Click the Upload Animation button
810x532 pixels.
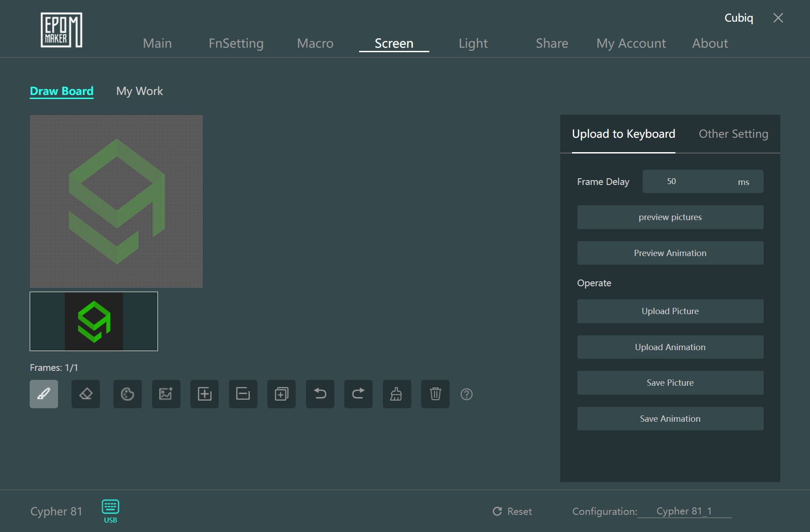point(670,347)
